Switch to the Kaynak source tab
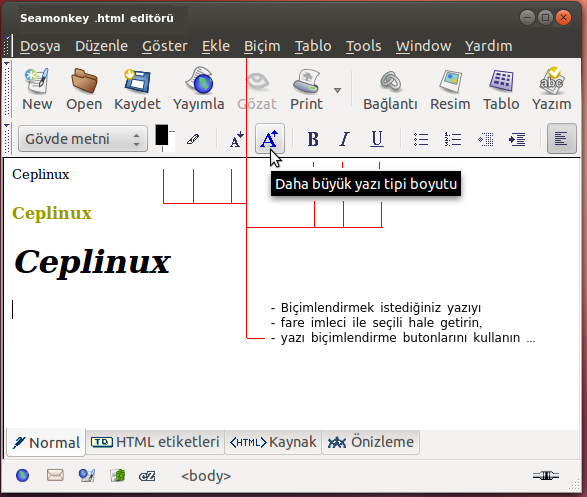This screenshot has width=587, height=497. coord(273,442)
